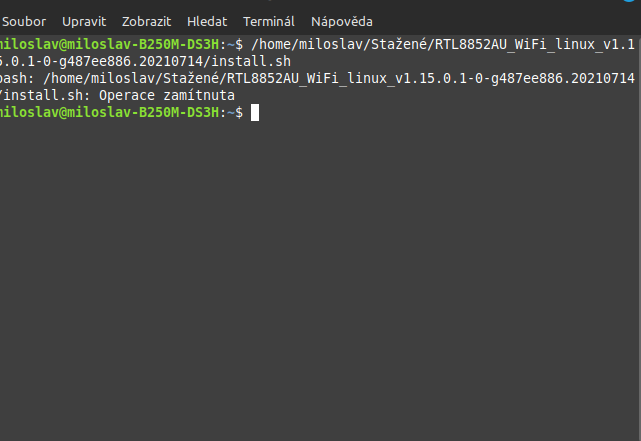Open the Terminál menu
This screenshot has width=641, height=441.
coord(269,21)
